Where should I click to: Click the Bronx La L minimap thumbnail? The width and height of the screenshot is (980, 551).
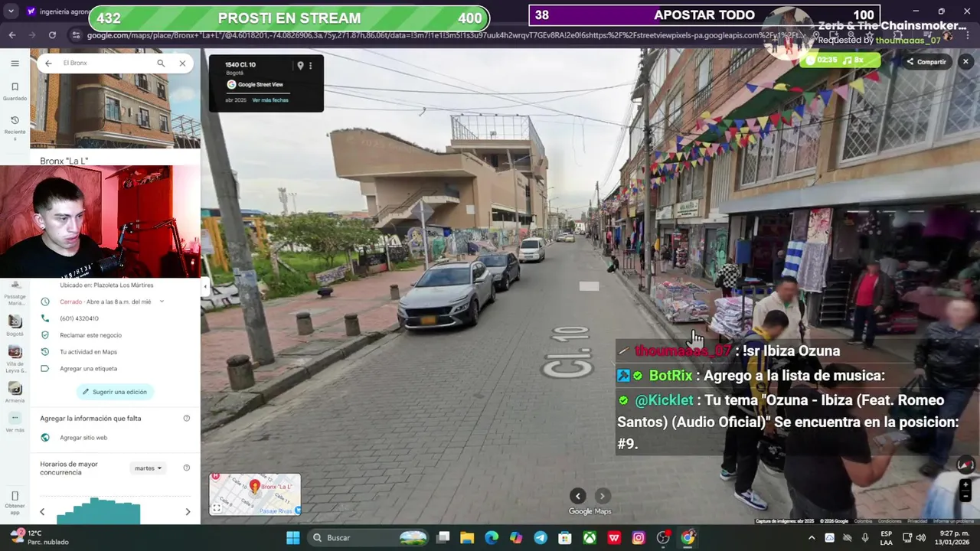point(255,494)
